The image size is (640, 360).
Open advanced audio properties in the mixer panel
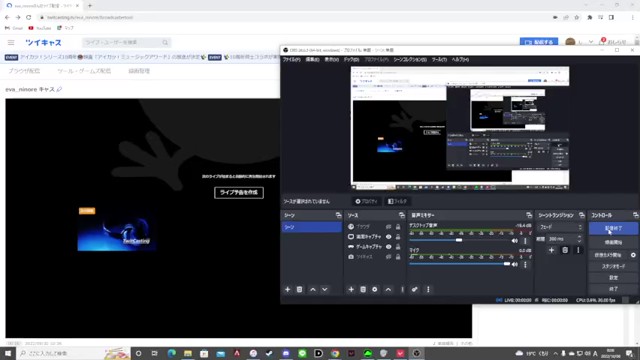coord(415,289)
